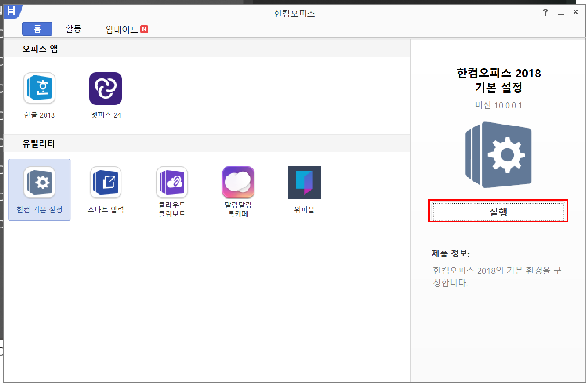Click the large settings gear image in the side panel
Image resolution: width=588 pixels, height=387 pixels.
point(498,154)
